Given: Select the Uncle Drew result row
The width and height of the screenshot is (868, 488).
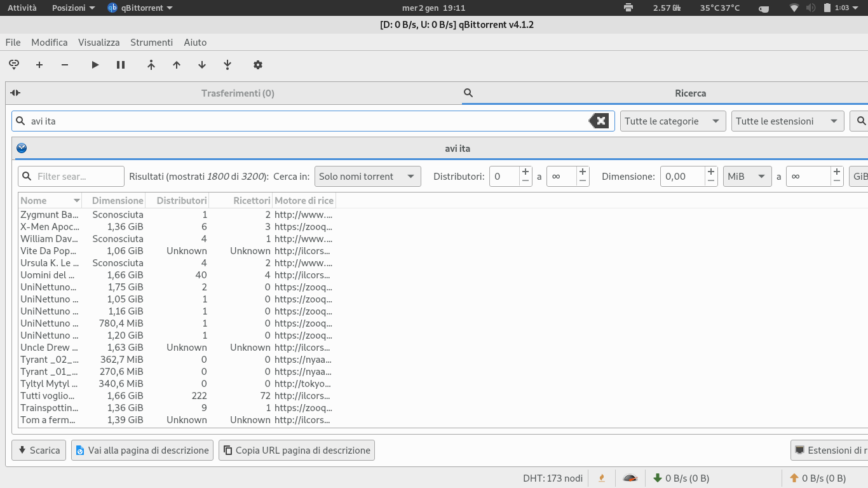Looking at the screenshot, I should coord(177,347).
